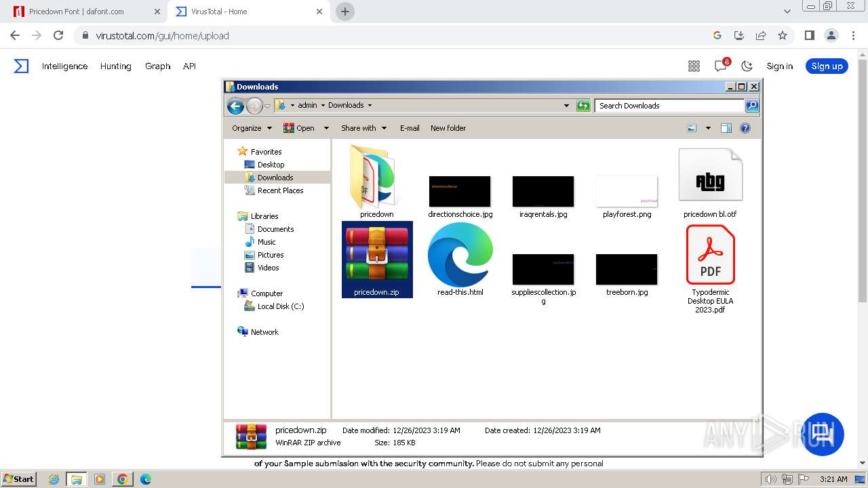Select Recent Places in navigation pane
Screen dimensions: 868x488
280,190
